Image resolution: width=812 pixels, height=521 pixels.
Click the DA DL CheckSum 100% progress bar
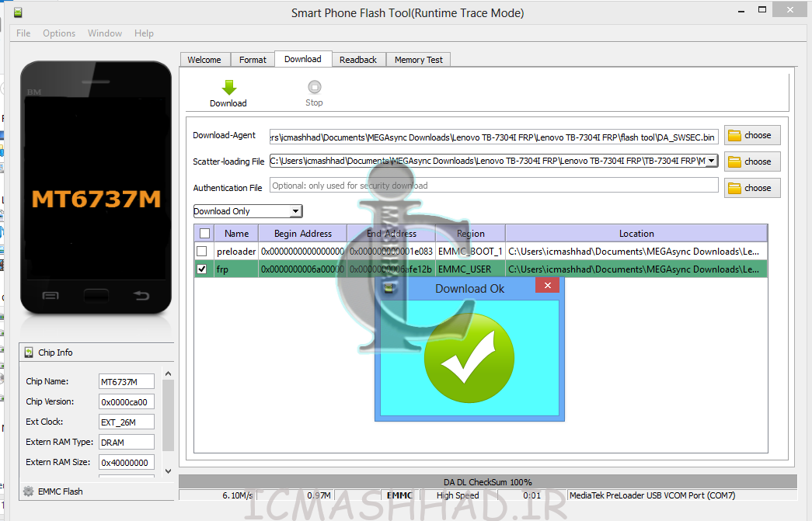pyautogui.click(x=487, y=481)
